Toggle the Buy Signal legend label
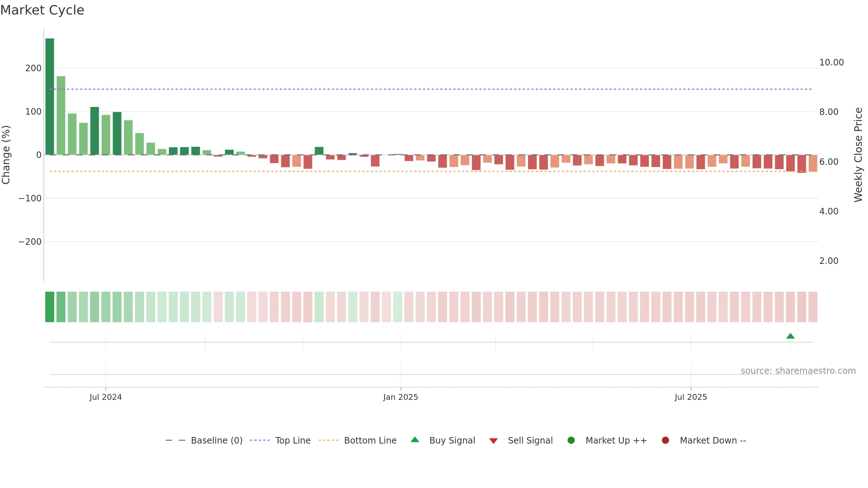The image size is (868, 488). click(x=452, y=440)
